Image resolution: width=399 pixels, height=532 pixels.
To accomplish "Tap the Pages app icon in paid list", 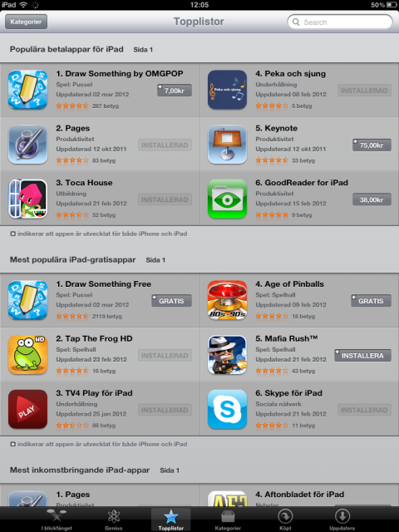I will [27, 144].
